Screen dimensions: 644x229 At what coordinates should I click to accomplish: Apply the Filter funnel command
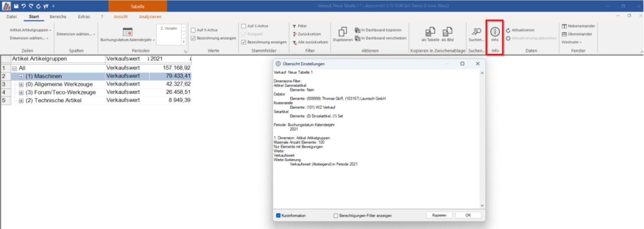click(x=300, y=26)
